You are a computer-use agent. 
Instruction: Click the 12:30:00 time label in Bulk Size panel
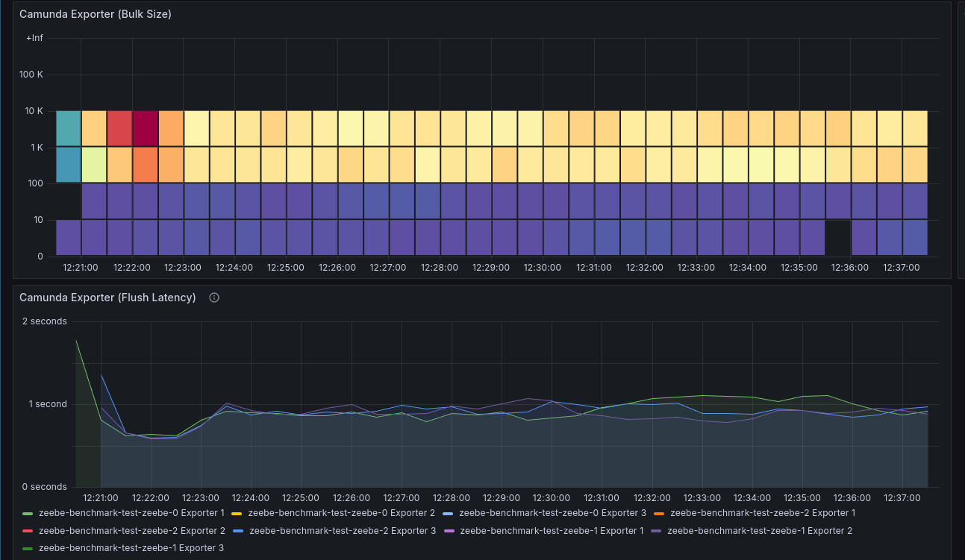pyautogui.click(x=543, y=267)
